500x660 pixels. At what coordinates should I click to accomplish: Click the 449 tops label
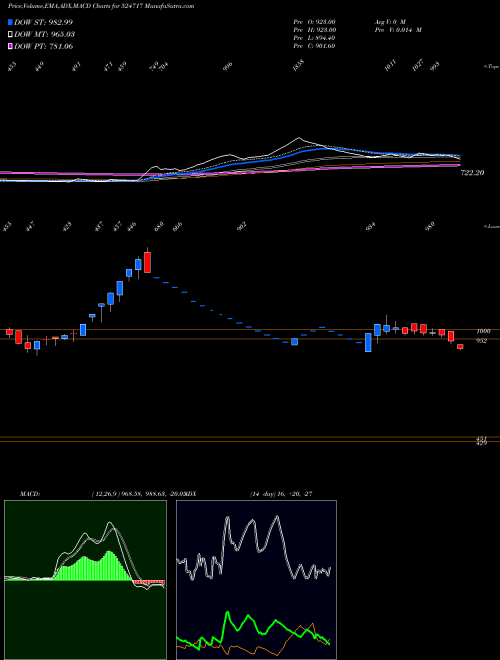click(x=40, y=67)
